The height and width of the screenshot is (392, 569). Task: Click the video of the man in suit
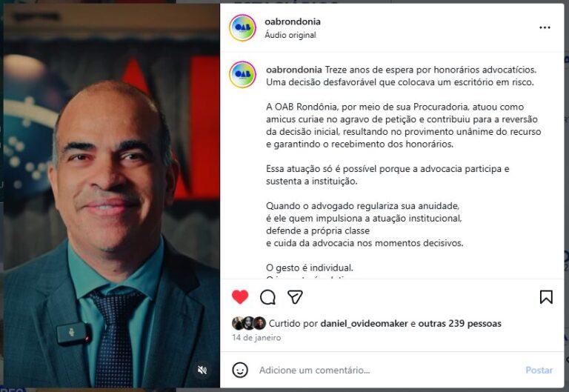point(111,196)
